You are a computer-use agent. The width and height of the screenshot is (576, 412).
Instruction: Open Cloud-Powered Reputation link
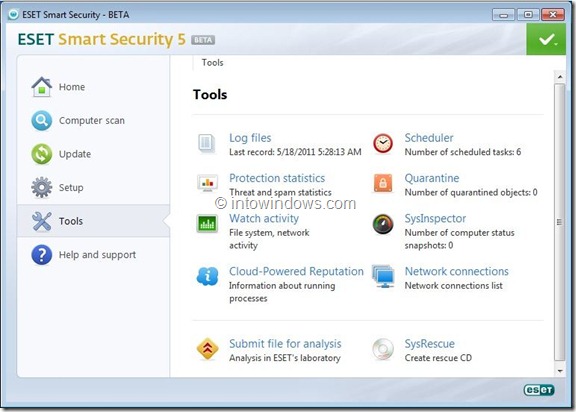[x=296, y=271]
